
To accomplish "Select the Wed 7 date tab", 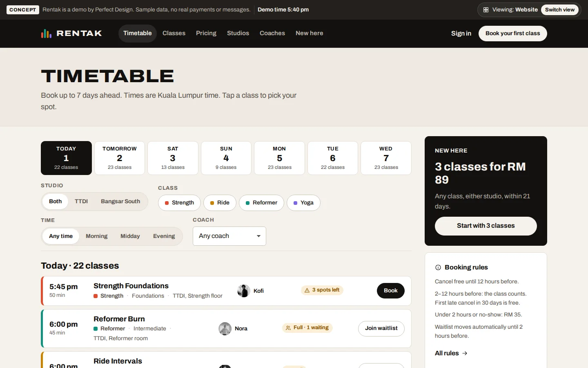I will (x=386, y=158).
